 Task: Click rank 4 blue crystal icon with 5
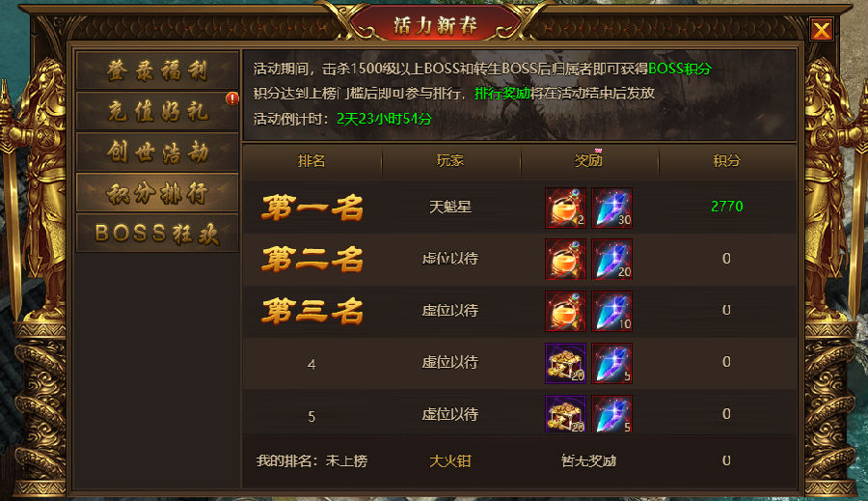(x=611, y=364)
